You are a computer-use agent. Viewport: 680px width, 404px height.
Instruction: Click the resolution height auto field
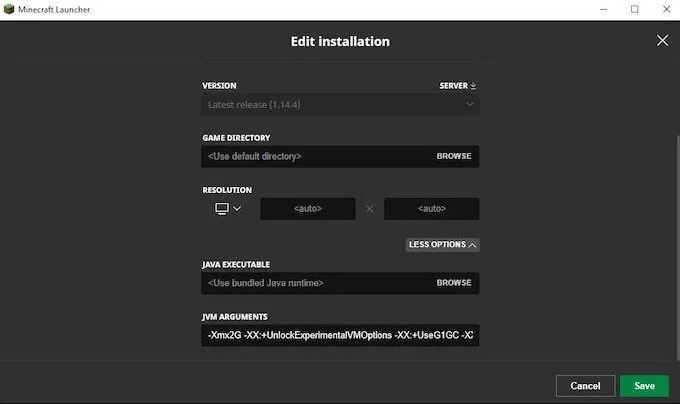pos(431,209)
